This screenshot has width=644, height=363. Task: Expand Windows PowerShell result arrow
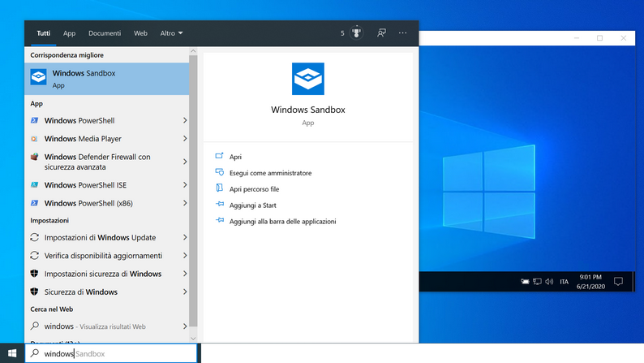pyautogui.click(x=185, y=120)
